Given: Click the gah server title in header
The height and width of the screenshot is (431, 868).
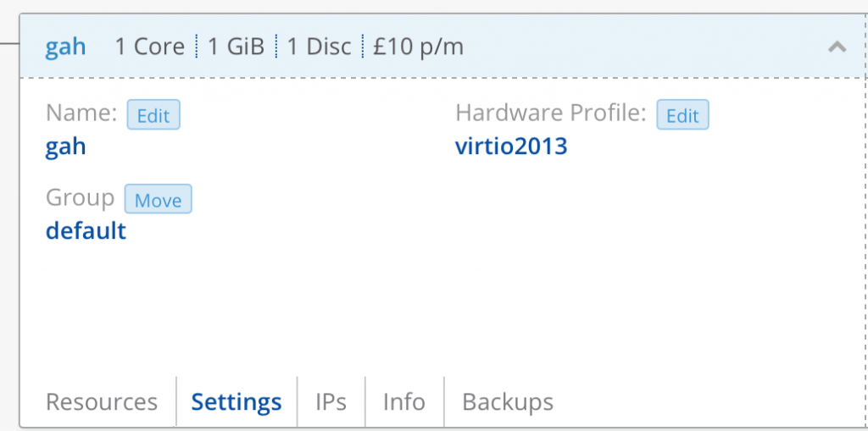Looking at the screenshot, I should (x=65, y=47).
